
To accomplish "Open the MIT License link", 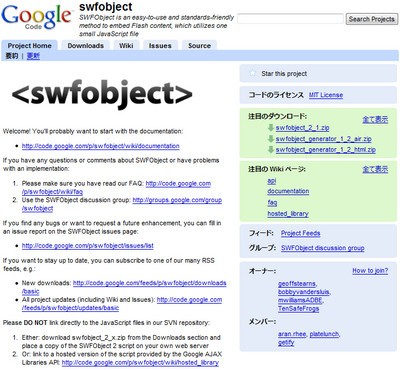I will (326, 95).
